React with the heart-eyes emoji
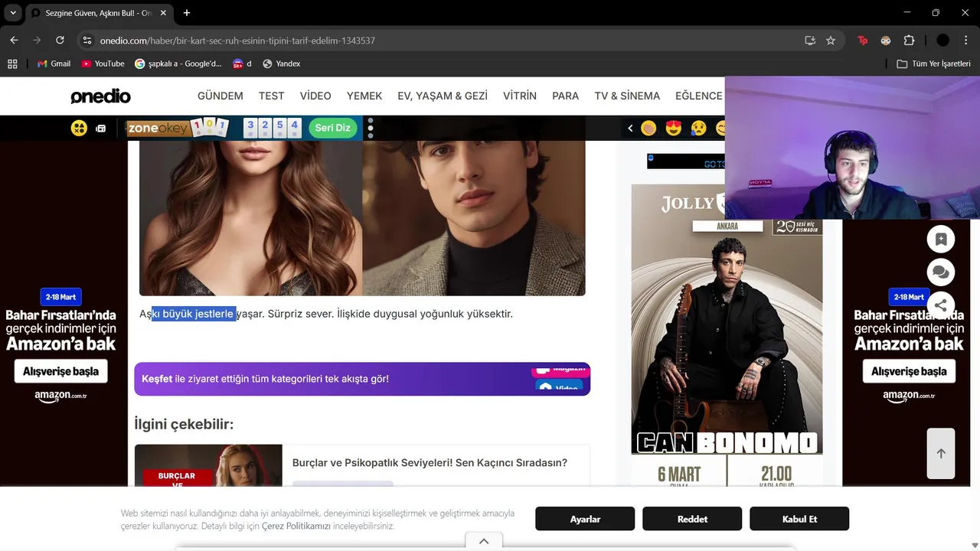Image resolution: width=980 pixels, height=551 pixels. pos(674,128)
